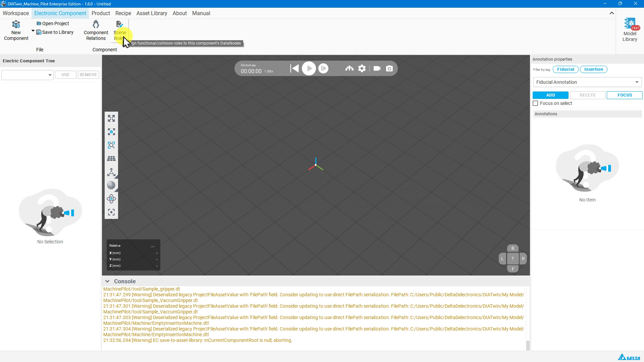Click the USE button

(x=66, y=75)
